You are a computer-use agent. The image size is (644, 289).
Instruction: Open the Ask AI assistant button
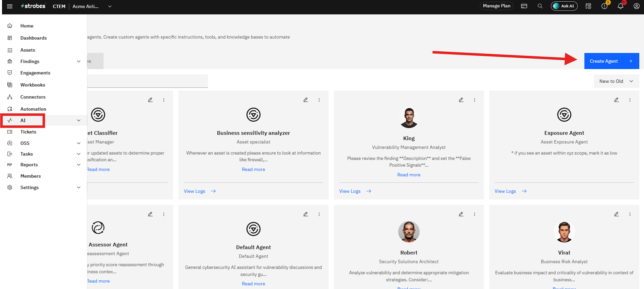[564, 6]
